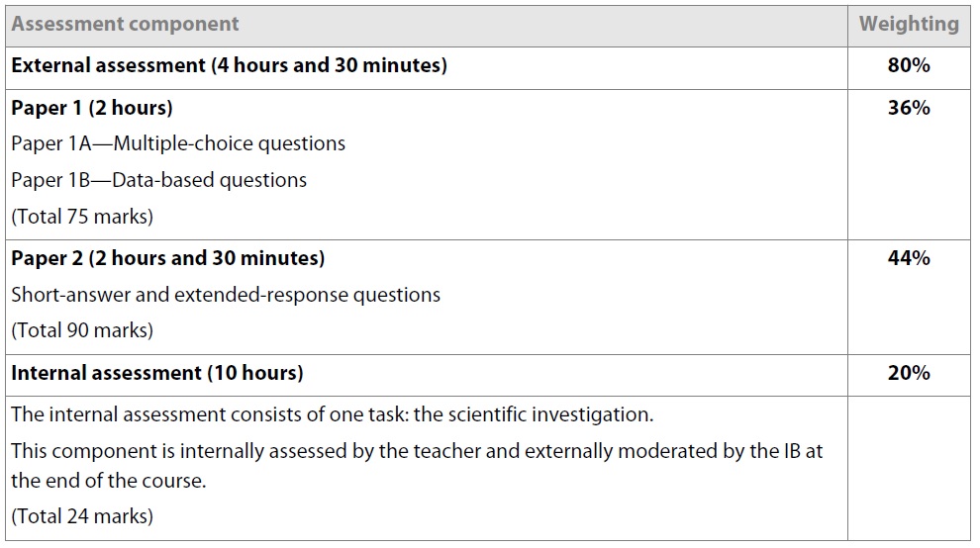The height and width of the screenshot is (548, 980).
Task: Click the empty weighting cell beside internal assessment description
Action: point(909,468)
